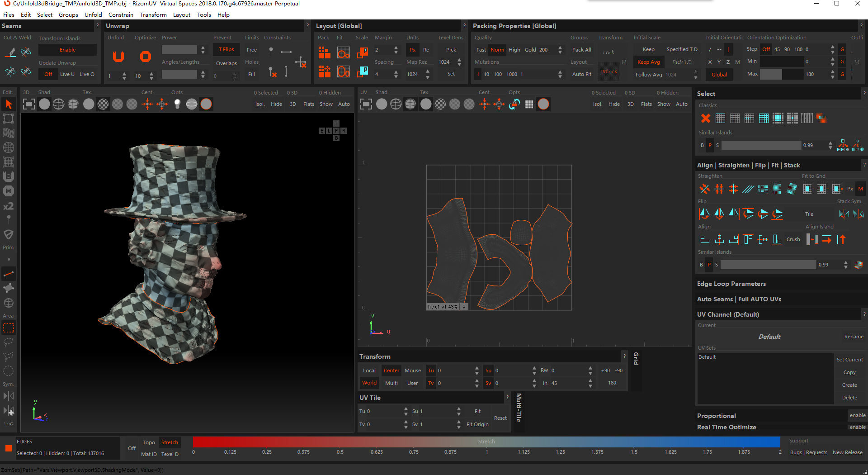The width and height of the screenshot is (868, 475).
Task: Click the Max orientation slider bar
Action: pos(782,74)
